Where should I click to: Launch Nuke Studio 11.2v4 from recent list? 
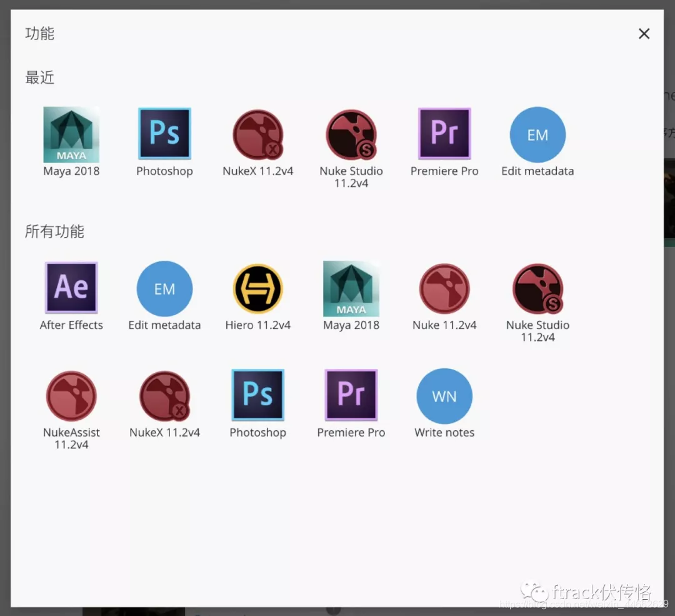point(351,133)
